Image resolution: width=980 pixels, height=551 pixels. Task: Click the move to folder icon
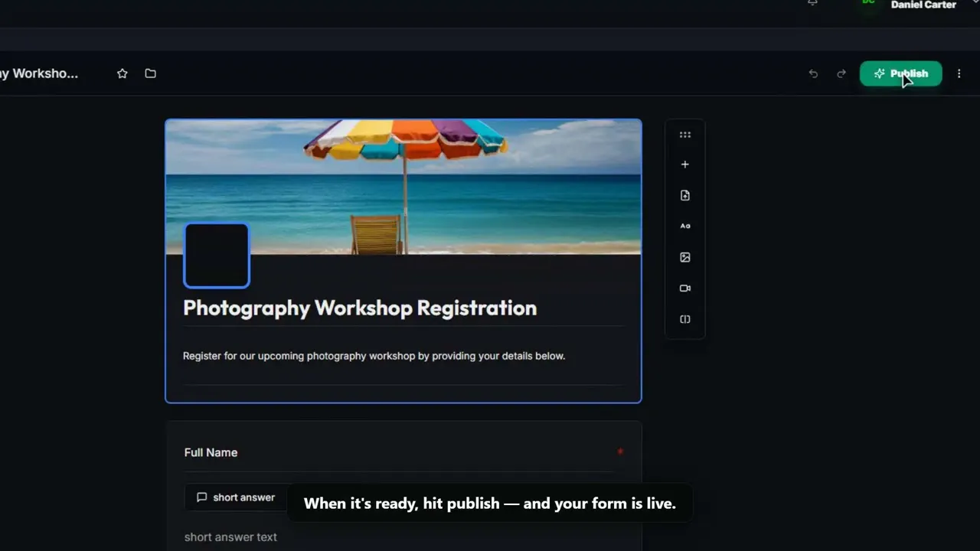(150, 73)
